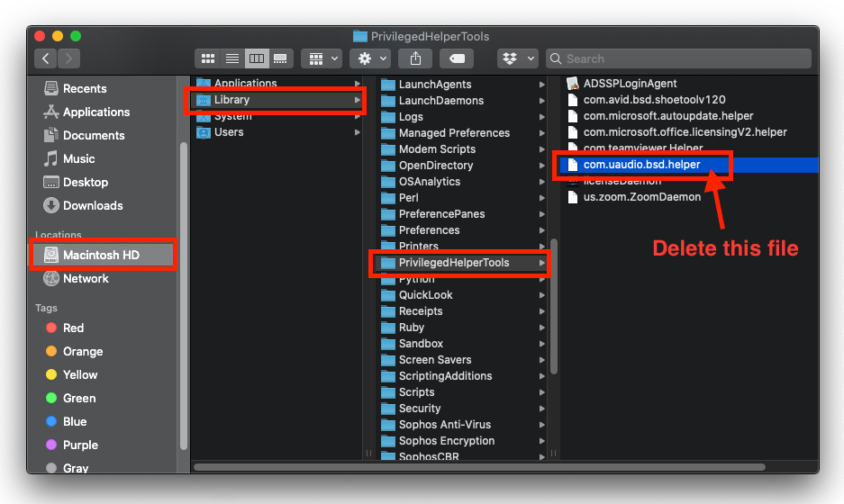844x504 pixels.
Task: Select Macintosh HD in sidebar
Action: click(x=101, y=255)
